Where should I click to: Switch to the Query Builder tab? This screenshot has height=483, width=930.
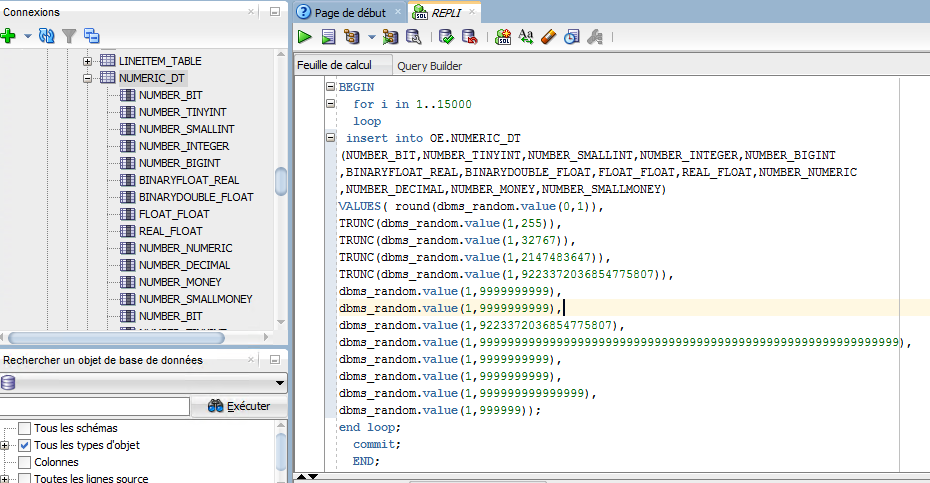click(429, 66)
